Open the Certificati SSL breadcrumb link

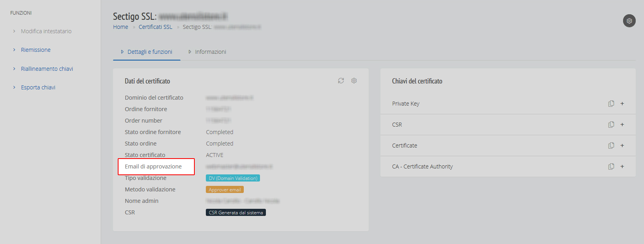(x=155, y=27)
